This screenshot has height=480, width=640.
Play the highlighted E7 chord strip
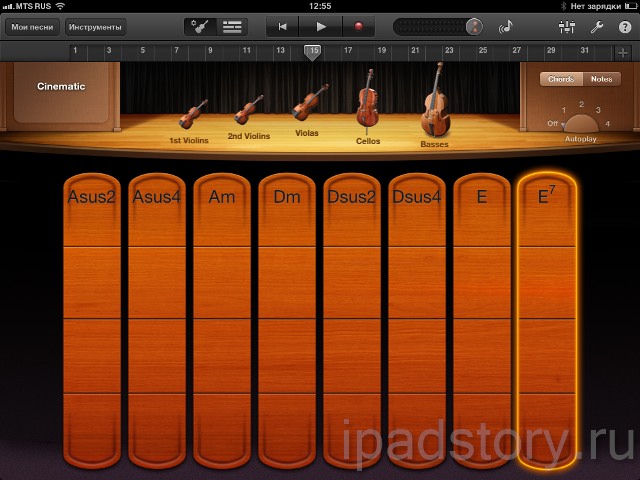(547, 320)
